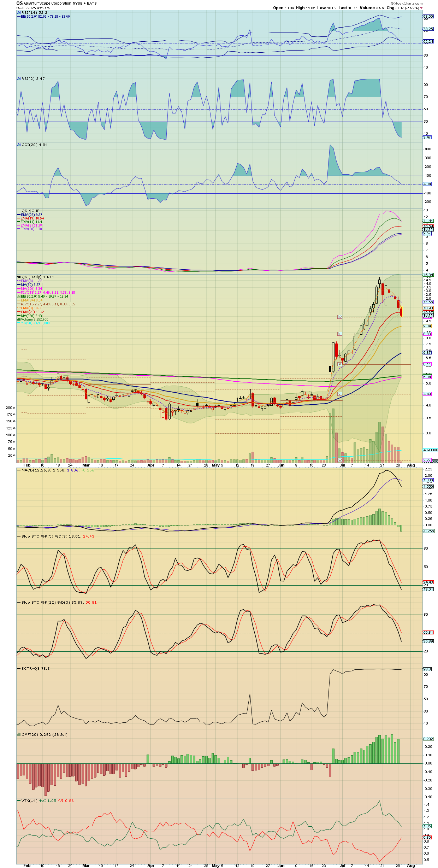This screenshot has width=438, height=868.
Task: Click the CMF(20) histogram legend icon
Action: 19,734
